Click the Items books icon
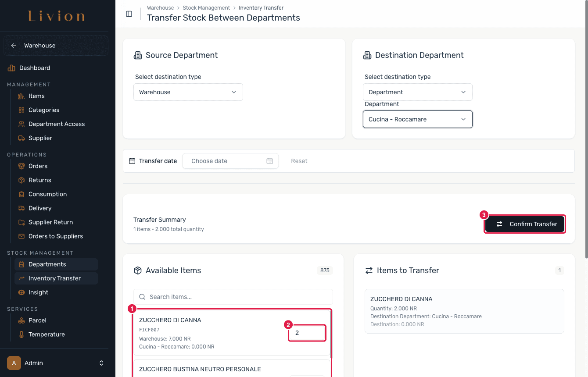Image resolution: width=588 pixels, height=377 pixels. coord(21,96)
